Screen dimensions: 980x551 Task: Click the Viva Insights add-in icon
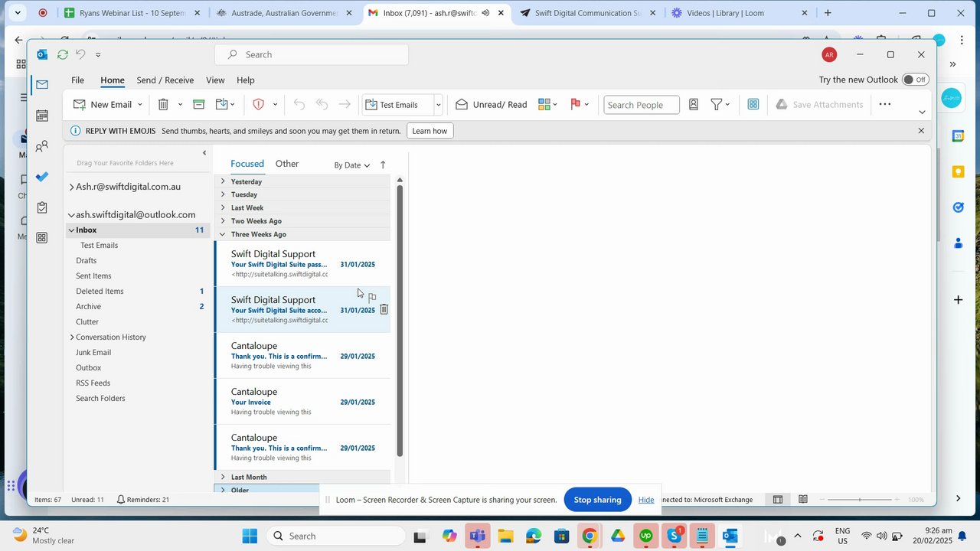[753, 105]
